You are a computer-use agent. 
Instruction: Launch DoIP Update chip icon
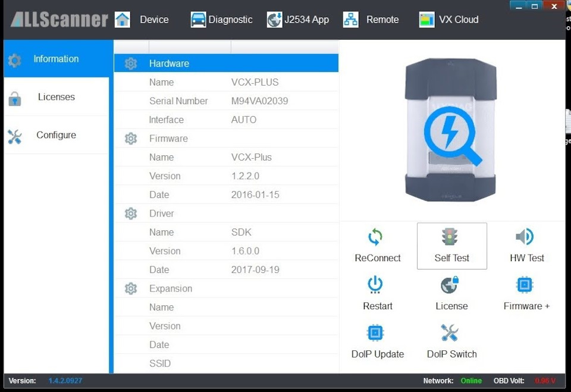point(375,333)
